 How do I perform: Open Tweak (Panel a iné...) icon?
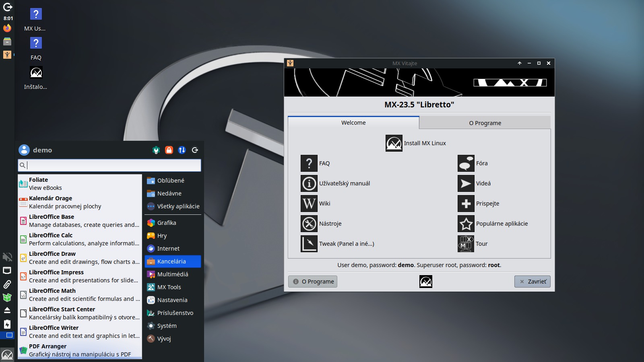tap(309, 244)
